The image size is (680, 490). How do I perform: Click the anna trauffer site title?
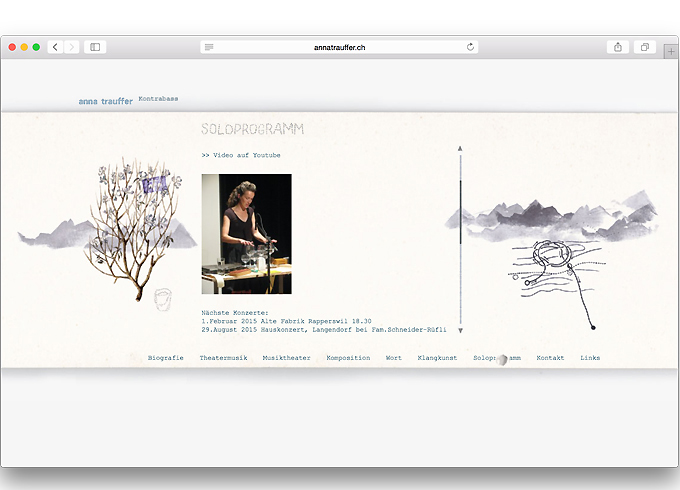click(105, 101)
